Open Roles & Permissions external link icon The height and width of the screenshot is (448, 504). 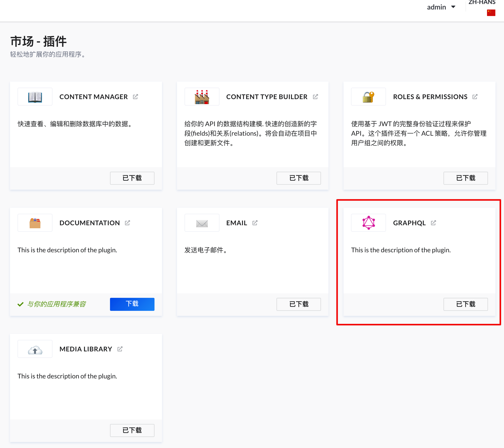(475, 97)
